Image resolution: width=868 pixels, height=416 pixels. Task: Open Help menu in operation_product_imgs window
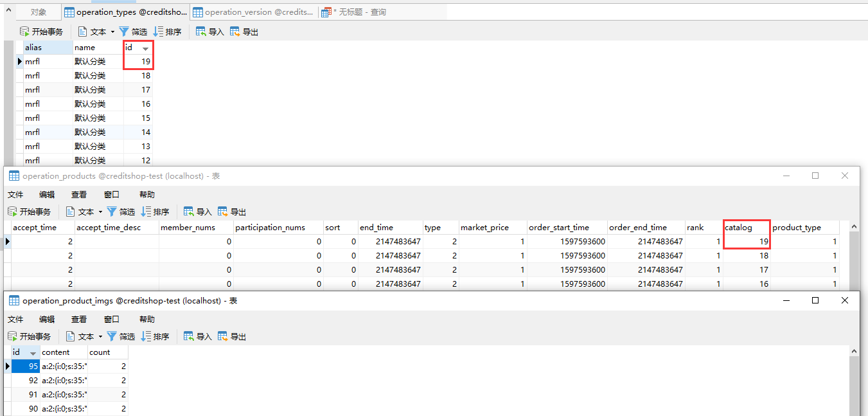pyautogui.click(x=146, y=319)
